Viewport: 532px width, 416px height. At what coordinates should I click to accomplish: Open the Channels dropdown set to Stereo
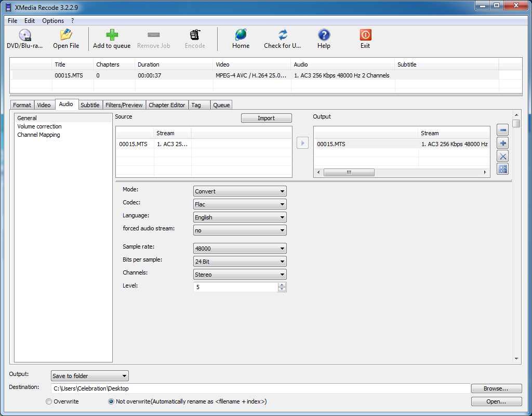[x=240, y=275]
